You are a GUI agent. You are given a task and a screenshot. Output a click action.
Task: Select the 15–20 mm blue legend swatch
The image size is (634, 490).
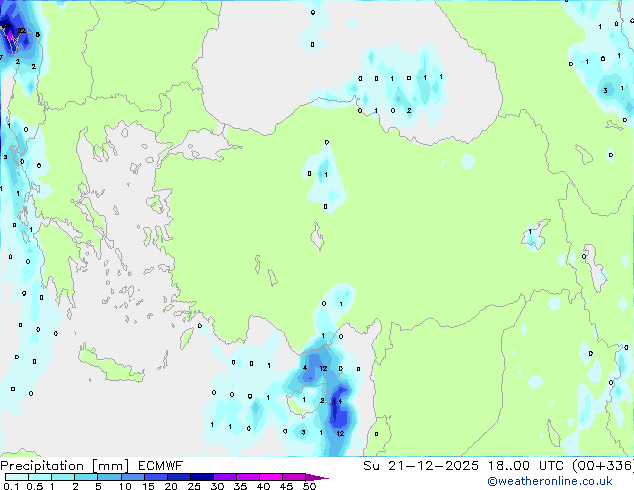click(x=156, y=477)
